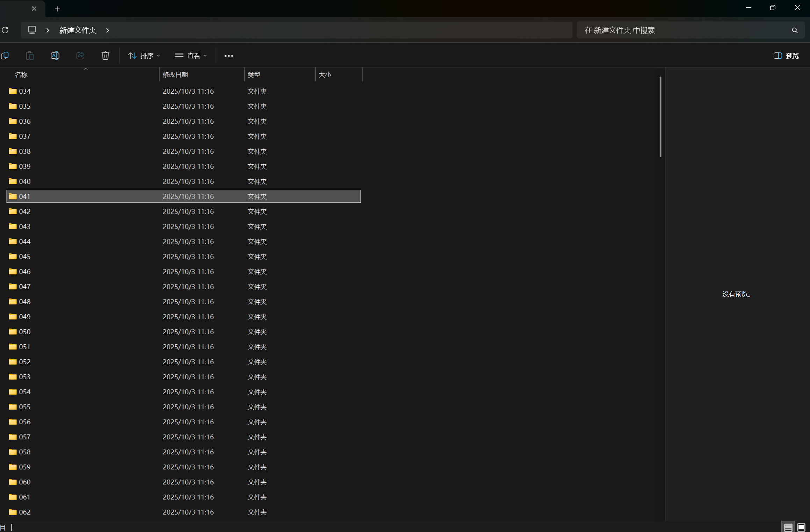
Task: Open the 查看 view dropdown
Action: (x=191, y=56)
